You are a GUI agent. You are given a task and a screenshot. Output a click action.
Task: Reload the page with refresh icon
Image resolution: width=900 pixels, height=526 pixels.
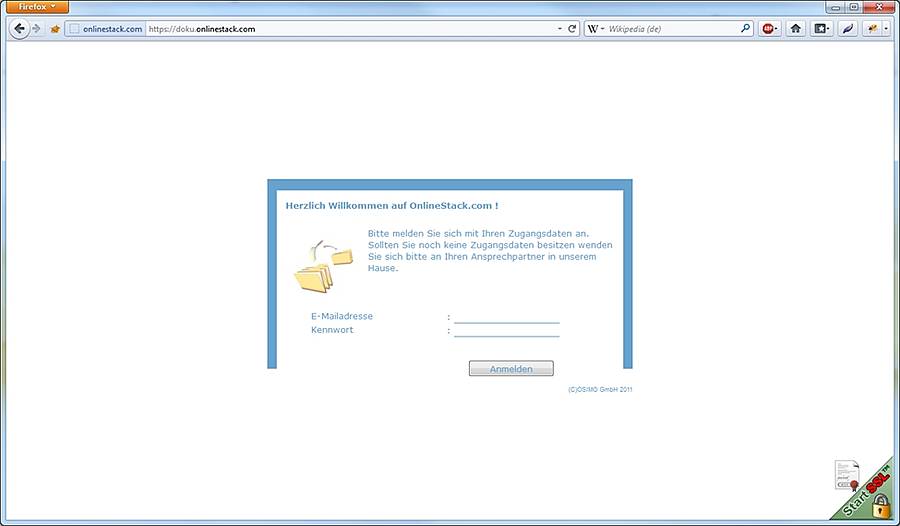tap(572, 28)
